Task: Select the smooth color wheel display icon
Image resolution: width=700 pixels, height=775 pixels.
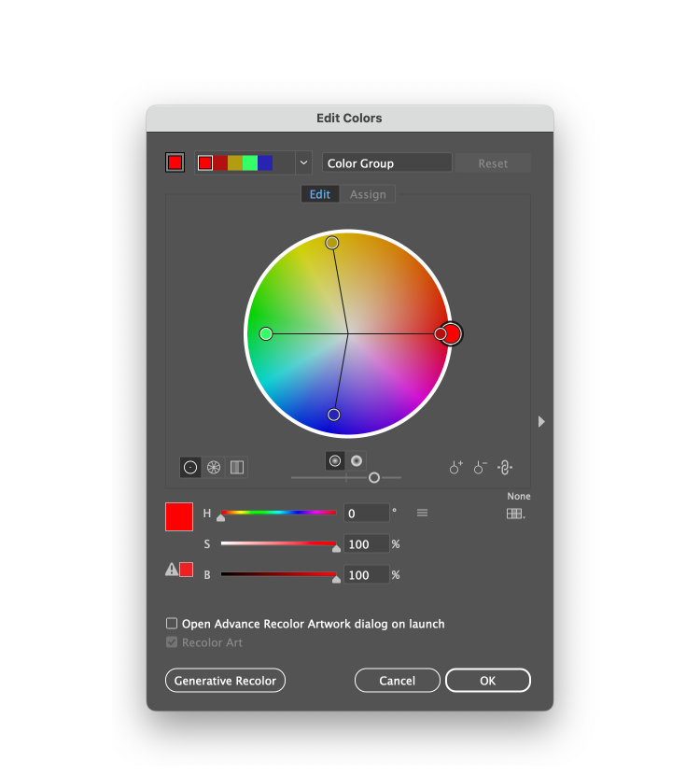Action: pyautogui.click(x=190, y=467)
